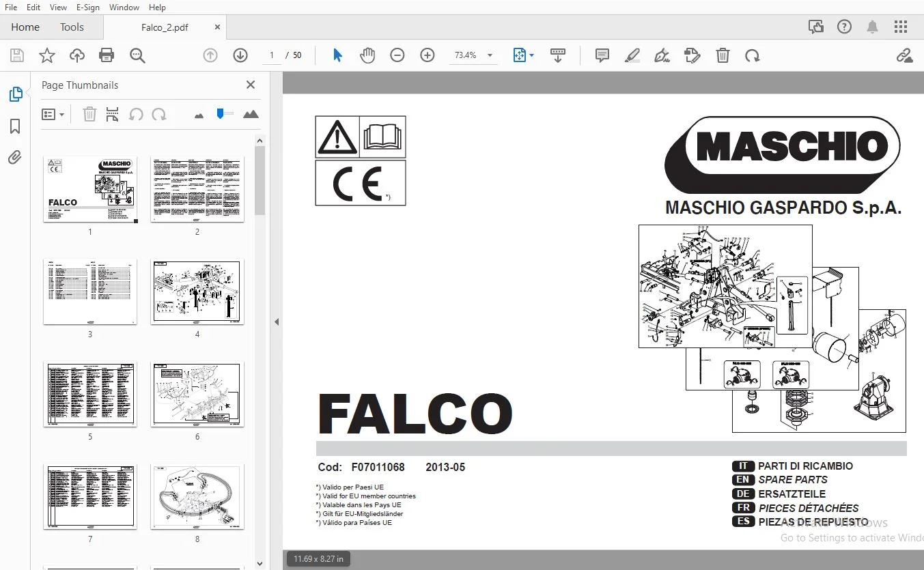Select page 2 thumbnail
This screenshot has width=924, height=570.
tap(197, 189)
